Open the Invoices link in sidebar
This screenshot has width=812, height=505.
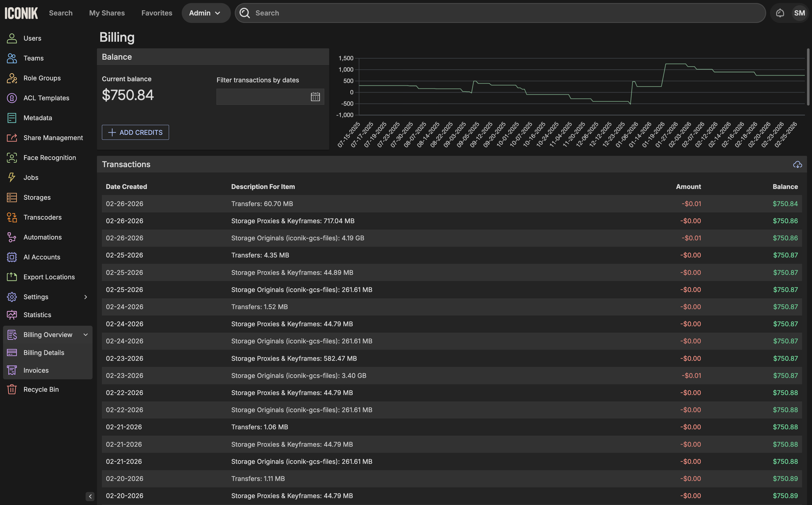click(36, 370)
